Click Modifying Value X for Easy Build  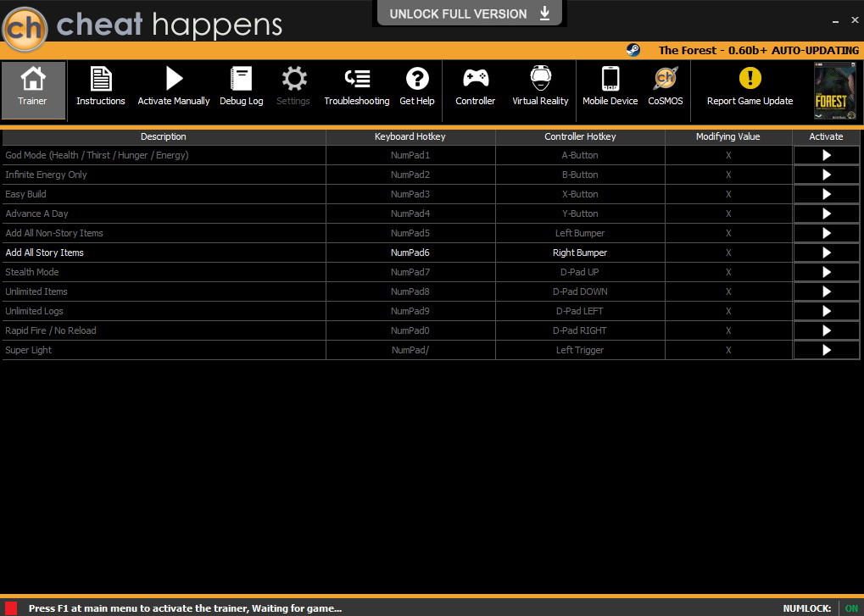728,194
